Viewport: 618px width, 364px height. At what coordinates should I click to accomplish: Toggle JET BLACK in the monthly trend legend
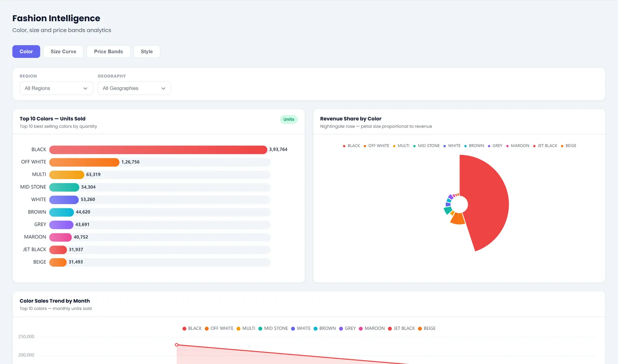point(401,328)
